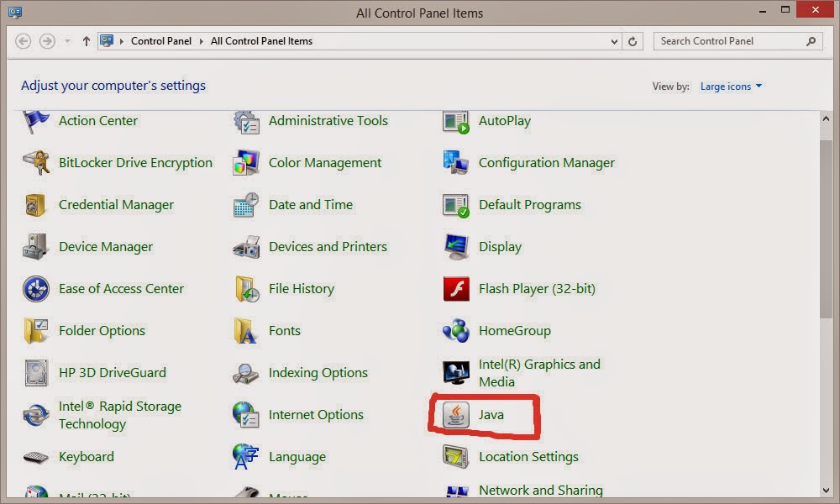This screenshot has width=840, height=504.
Task: Open HomeGroup settings
Action: pos(515,330)
